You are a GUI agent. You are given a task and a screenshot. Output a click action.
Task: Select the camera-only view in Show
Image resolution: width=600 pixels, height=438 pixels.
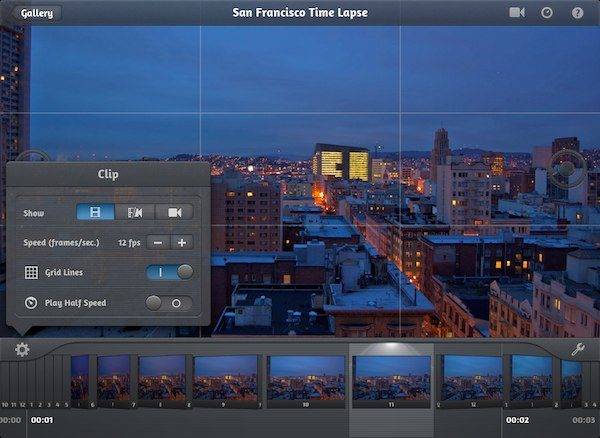point(174,212)
